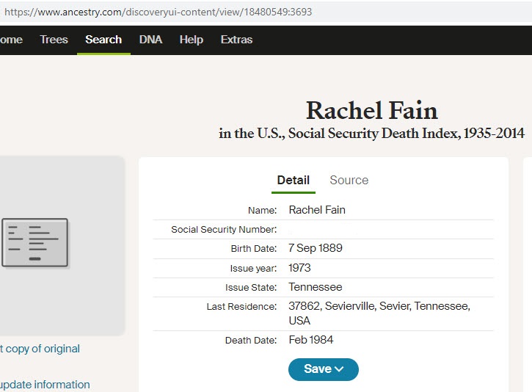
Task: Open the Trees menu
Action: [54, 40]
